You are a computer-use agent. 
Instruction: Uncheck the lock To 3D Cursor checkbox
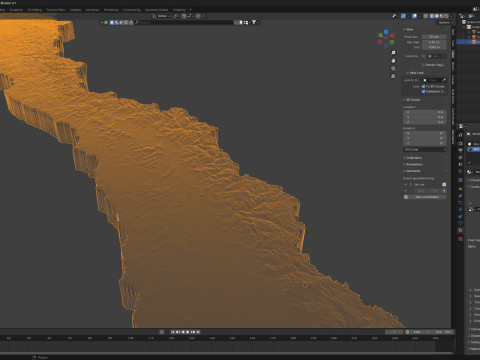point(424,86)
